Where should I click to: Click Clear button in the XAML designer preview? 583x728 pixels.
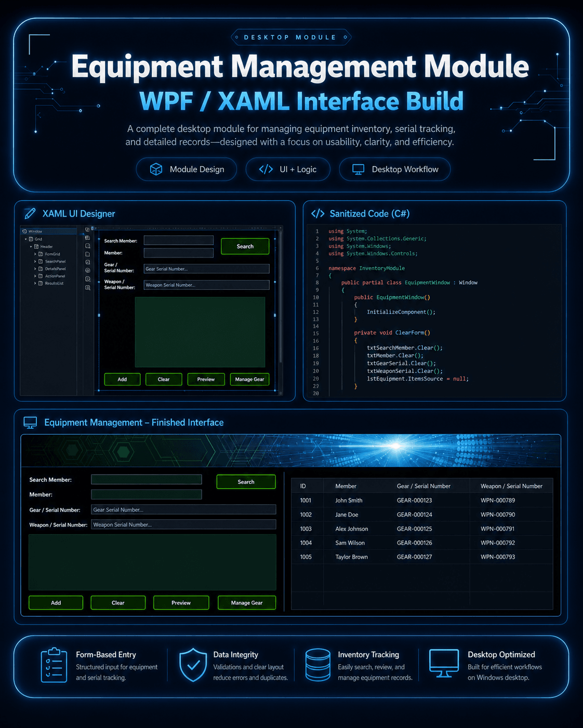[164, 379]
